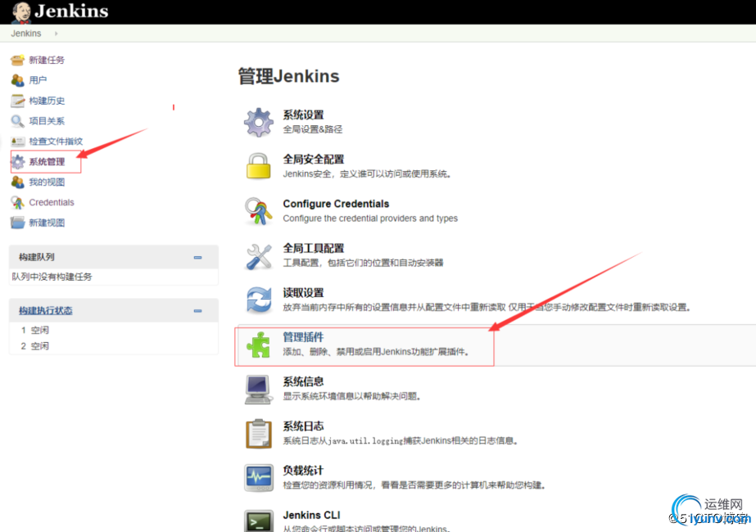Click the 新建视图 folder icon
The image size is (756, 532).
[x=17, y=223]
